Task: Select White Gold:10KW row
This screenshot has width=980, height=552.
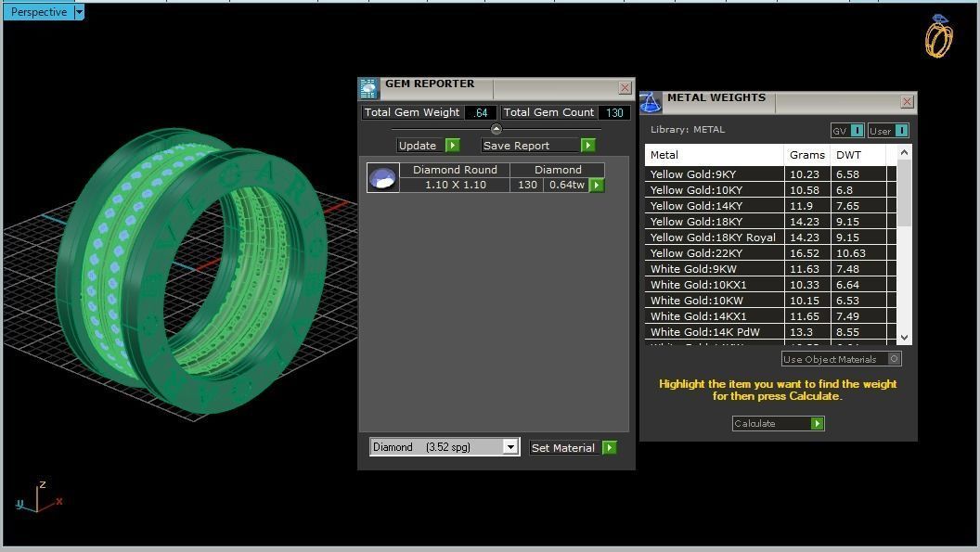Action: coord(770,301)
